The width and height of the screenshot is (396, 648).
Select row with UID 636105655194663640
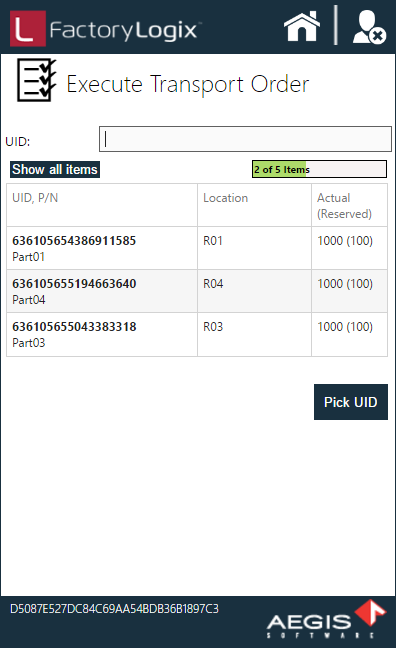(197, 291)
